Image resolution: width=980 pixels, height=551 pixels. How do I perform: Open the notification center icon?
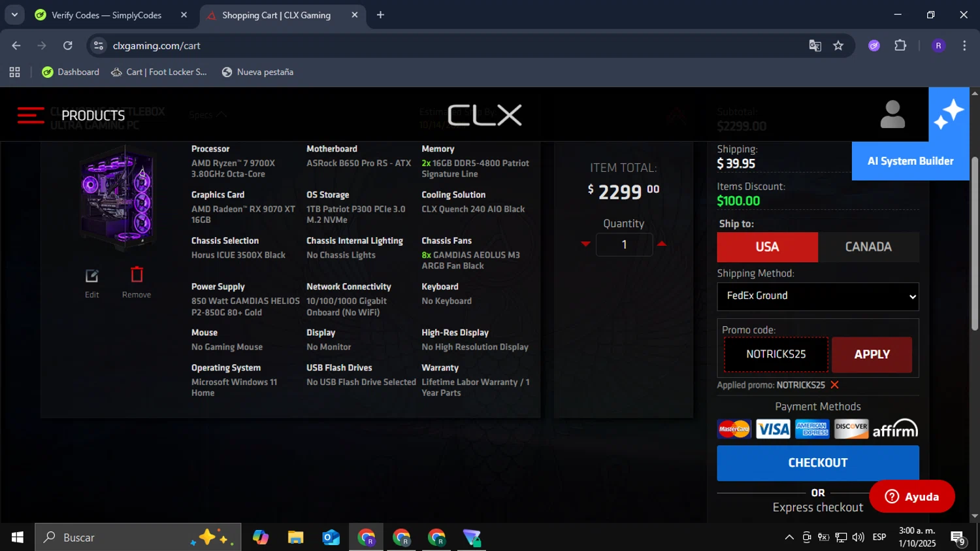coord(958,538)
